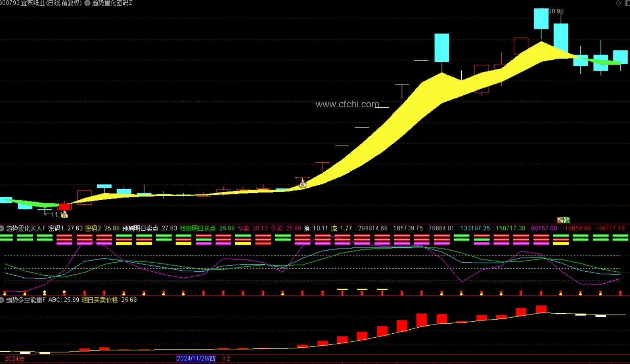Click the 换: 10.11 turnover value
The image size is (630, 364).
tap(316, 228)
